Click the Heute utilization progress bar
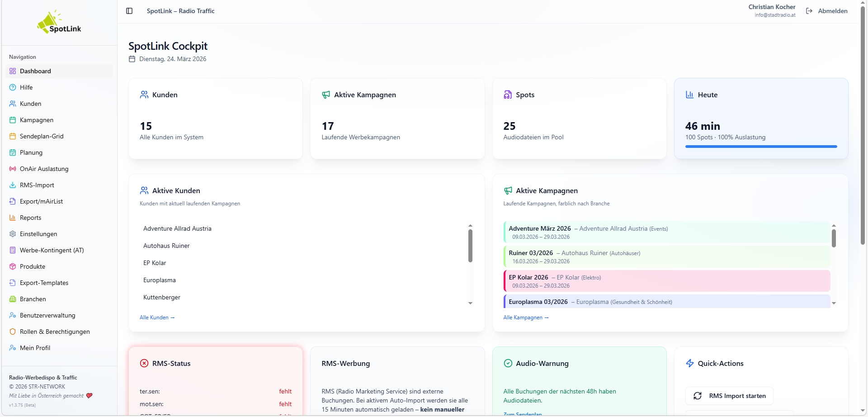Screen dimensions: 868x417 pyautogui.click(x=761, y=147)
